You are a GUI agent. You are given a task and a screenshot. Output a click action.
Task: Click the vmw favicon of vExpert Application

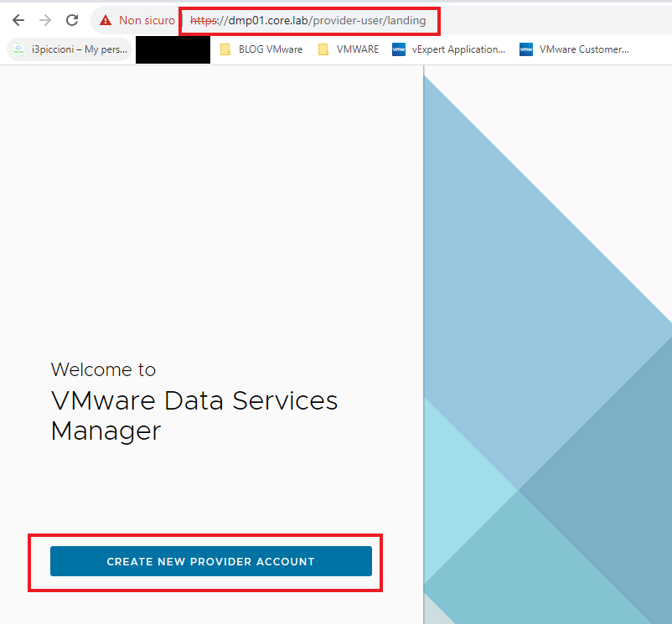(x=399, y=49)
